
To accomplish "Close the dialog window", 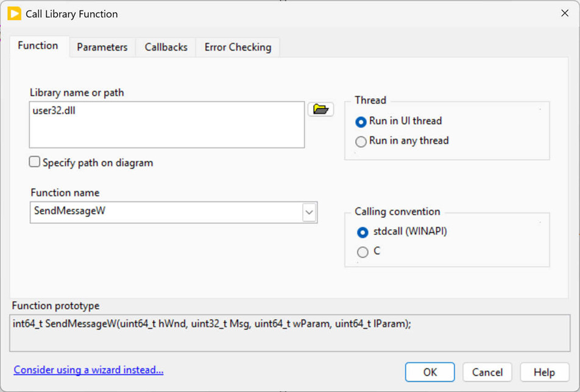I will pyautogui.click(x=564, y=13).
